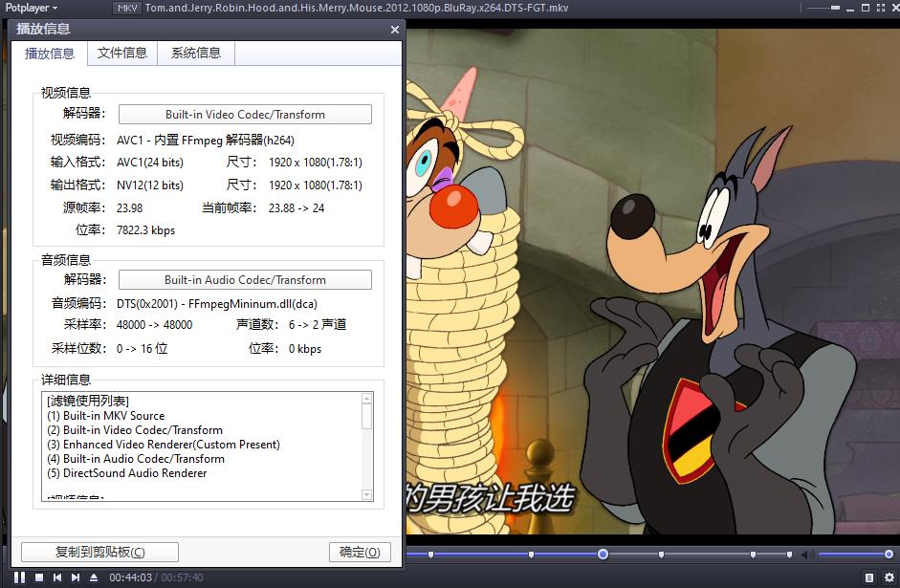Click the 详细信息 list scrollbar thumb
Image resolution: width=900 pixels, height=588 pixels.
[366, 416]
